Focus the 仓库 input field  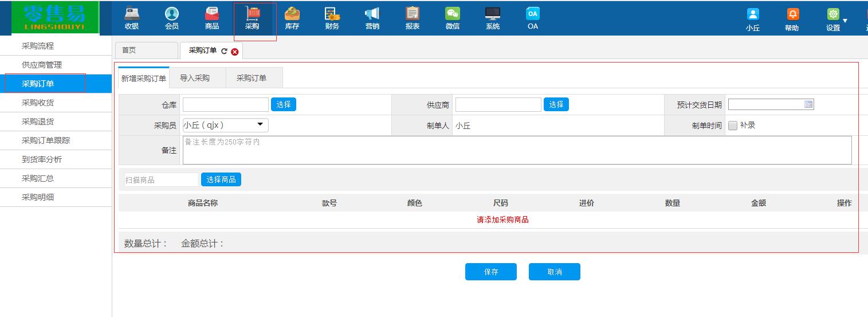[226, 104]
